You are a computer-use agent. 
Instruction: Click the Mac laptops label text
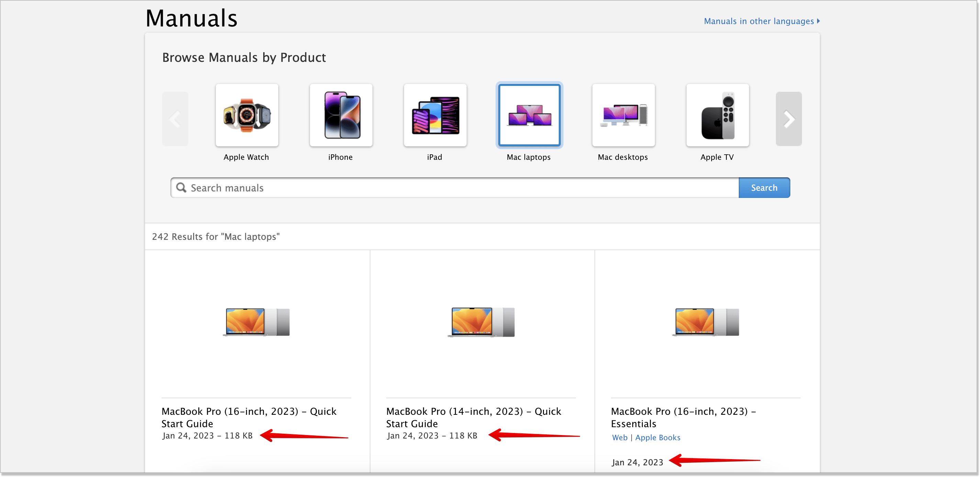pyautogui.click(x=528, y=157)
